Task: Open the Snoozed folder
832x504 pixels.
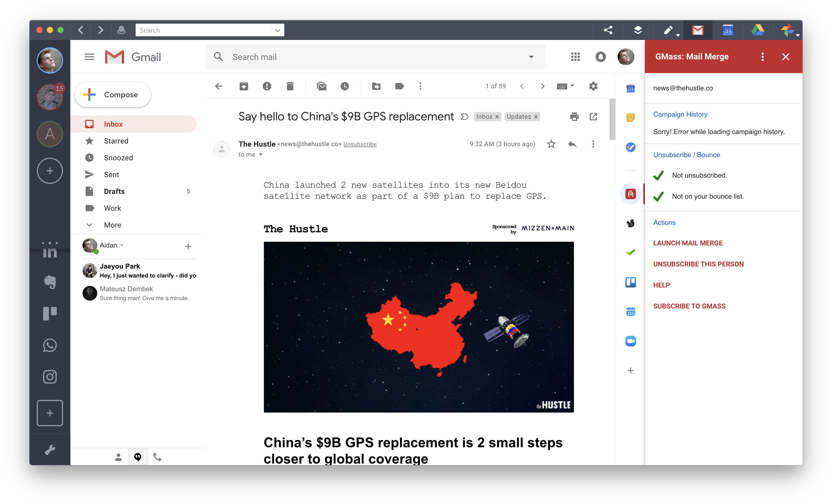Action: (134, 158)
